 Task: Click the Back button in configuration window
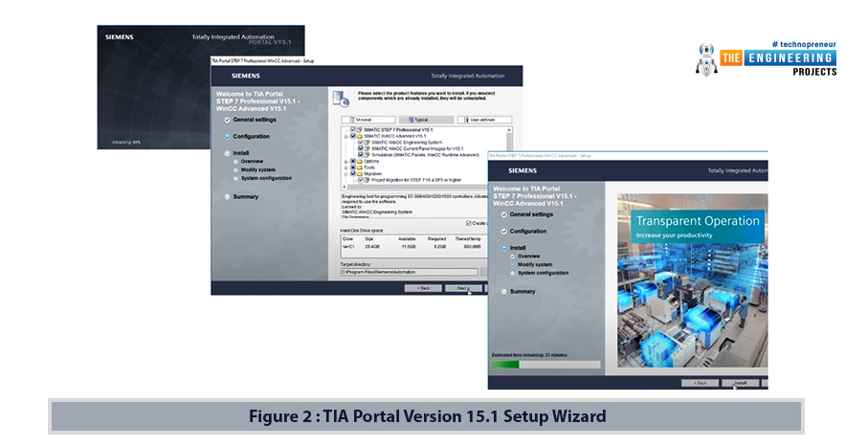(423, 288)
